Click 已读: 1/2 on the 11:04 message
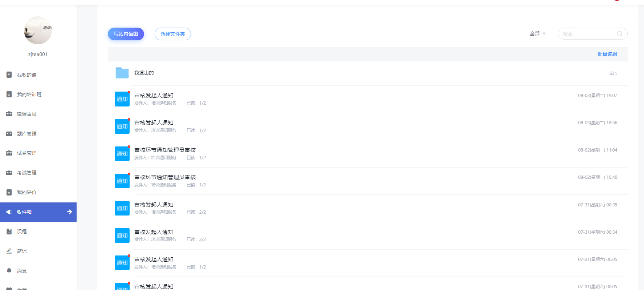This screenshot has height=290, width=644. click(196, 158)
